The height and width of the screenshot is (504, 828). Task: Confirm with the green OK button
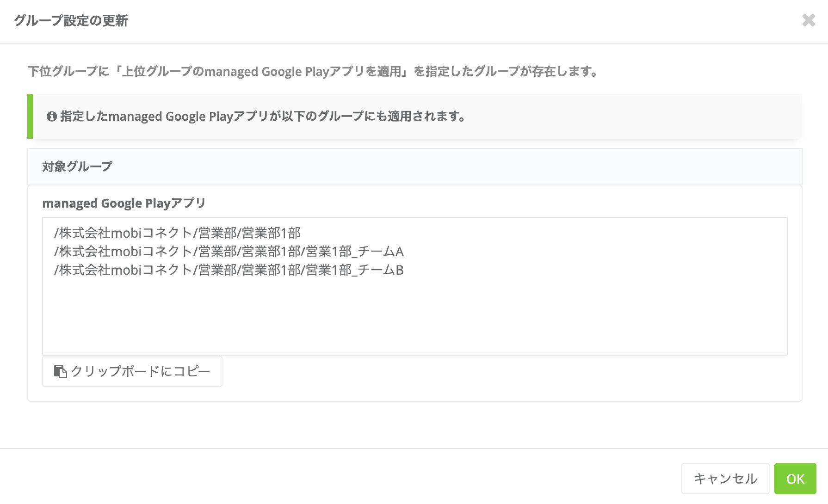[795, 479]
